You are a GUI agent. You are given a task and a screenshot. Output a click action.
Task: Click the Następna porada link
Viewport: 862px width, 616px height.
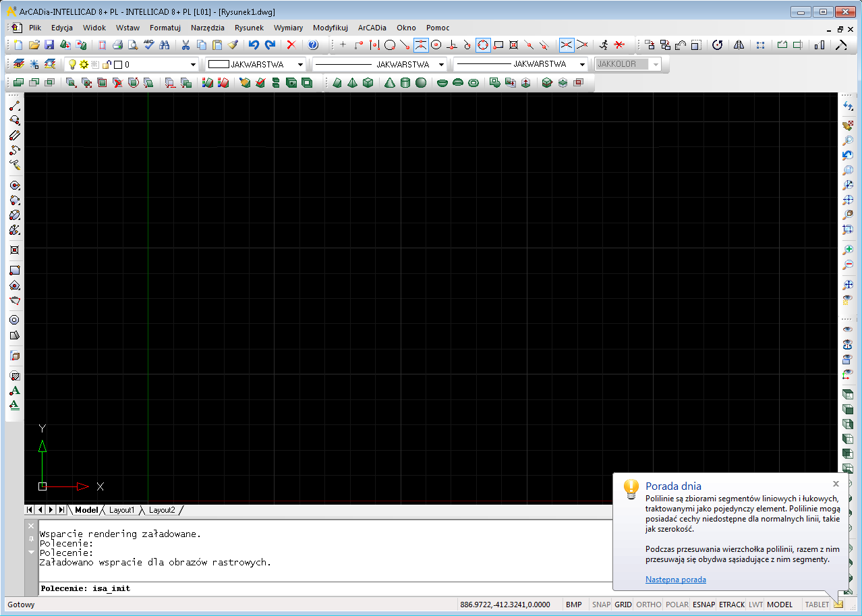tap(676, 580)
